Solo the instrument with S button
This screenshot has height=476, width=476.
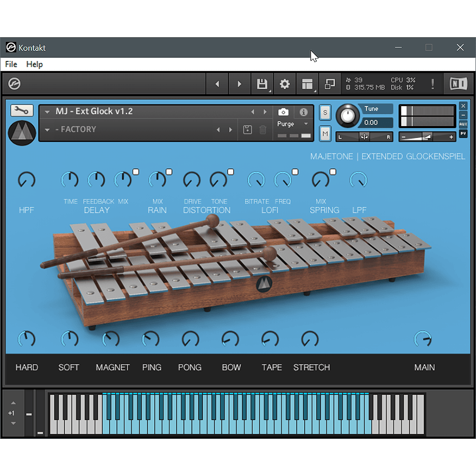tap(325, 112)
